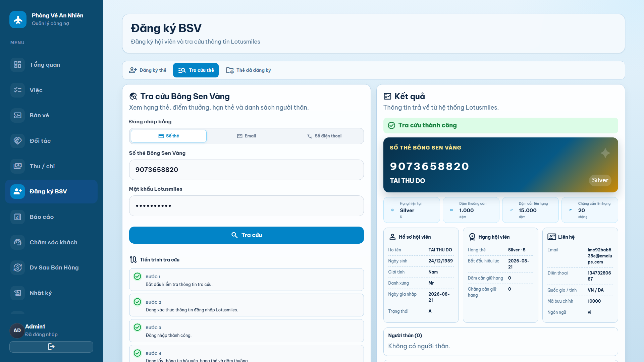Select Email login method

click(247, 136)
